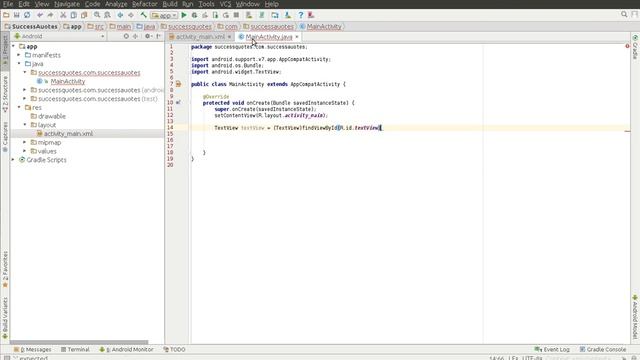Click the Save All toolbar icon
Screen dimensions: 640x360
point(17,15)
